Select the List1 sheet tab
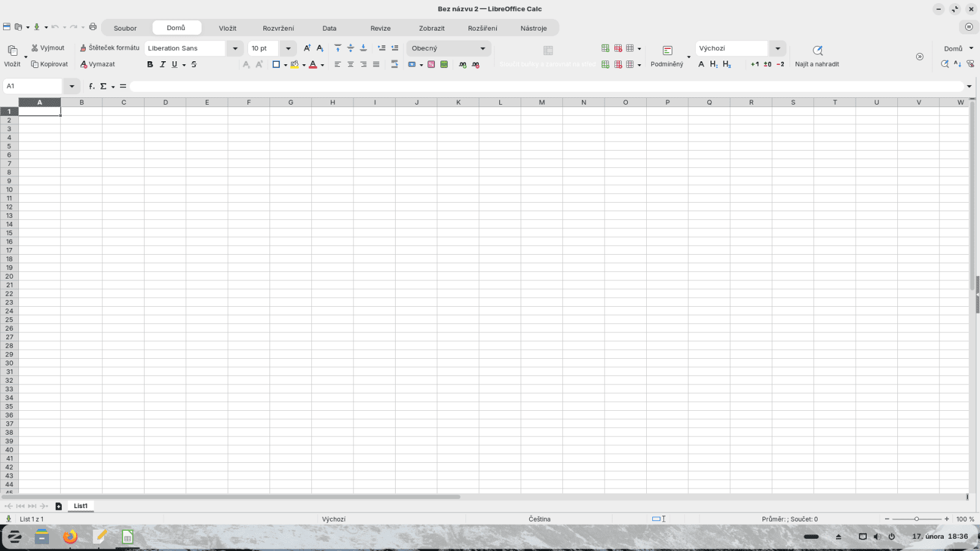The width and height of the screenshot is (980, 551). [81, 506]
